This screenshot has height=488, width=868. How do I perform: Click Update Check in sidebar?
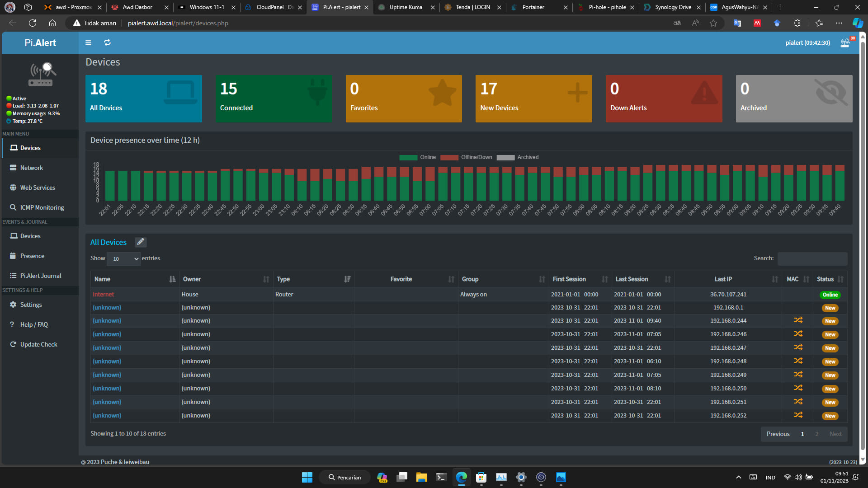(39, 344)
